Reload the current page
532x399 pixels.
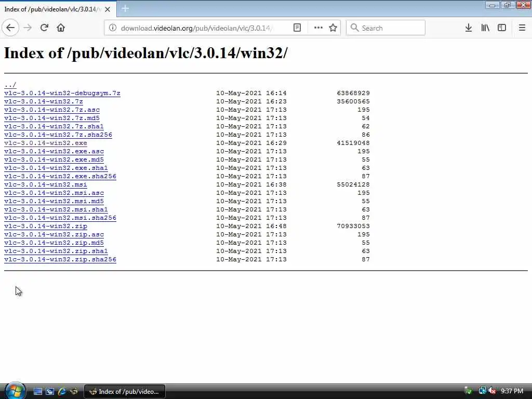44,28
